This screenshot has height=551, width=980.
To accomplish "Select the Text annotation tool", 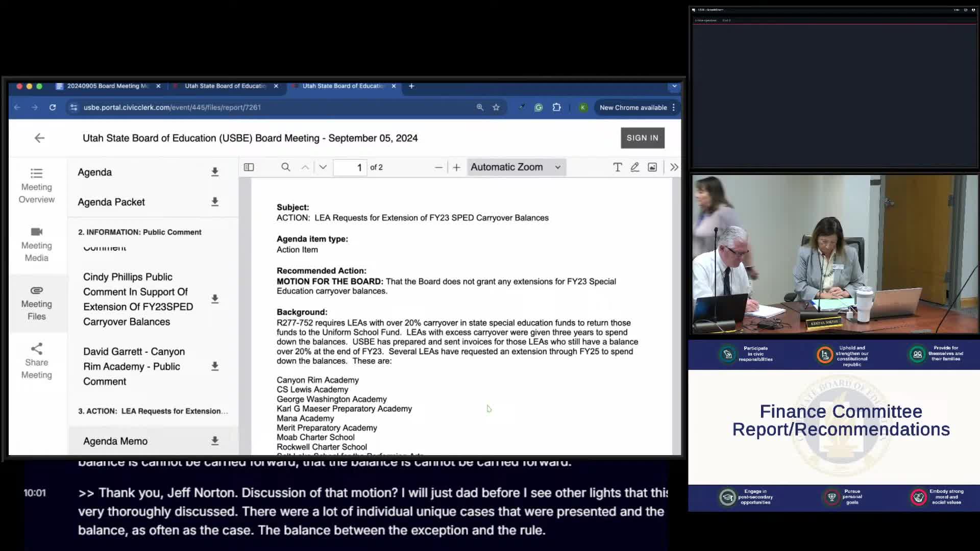I will pyautogui.click(x=618, y=167).
